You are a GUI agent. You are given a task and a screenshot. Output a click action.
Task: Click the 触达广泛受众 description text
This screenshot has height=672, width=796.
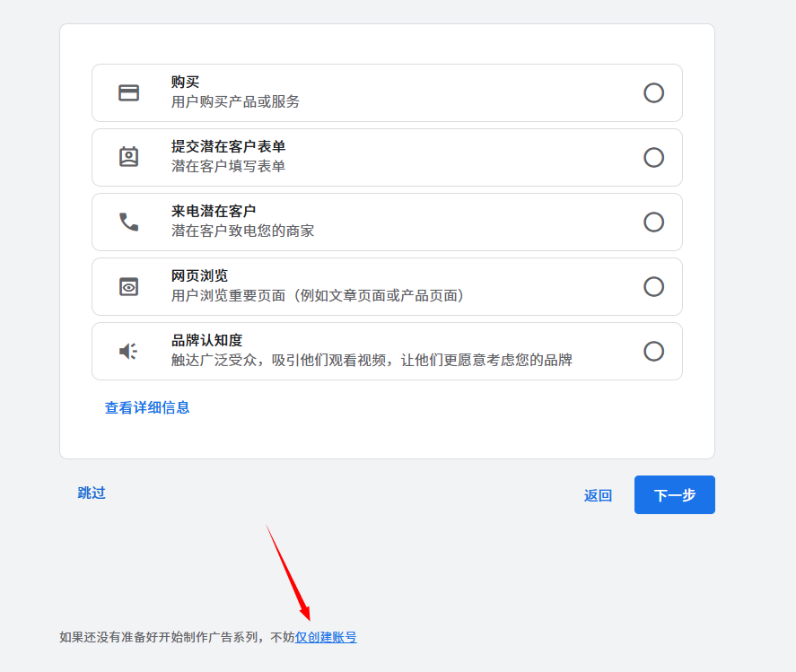pyautogui.click(x=372, y=360)
